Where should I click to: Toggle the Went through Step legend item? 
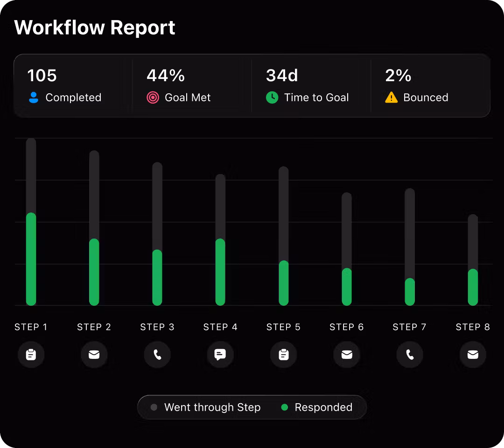click(x=206, y=407)
